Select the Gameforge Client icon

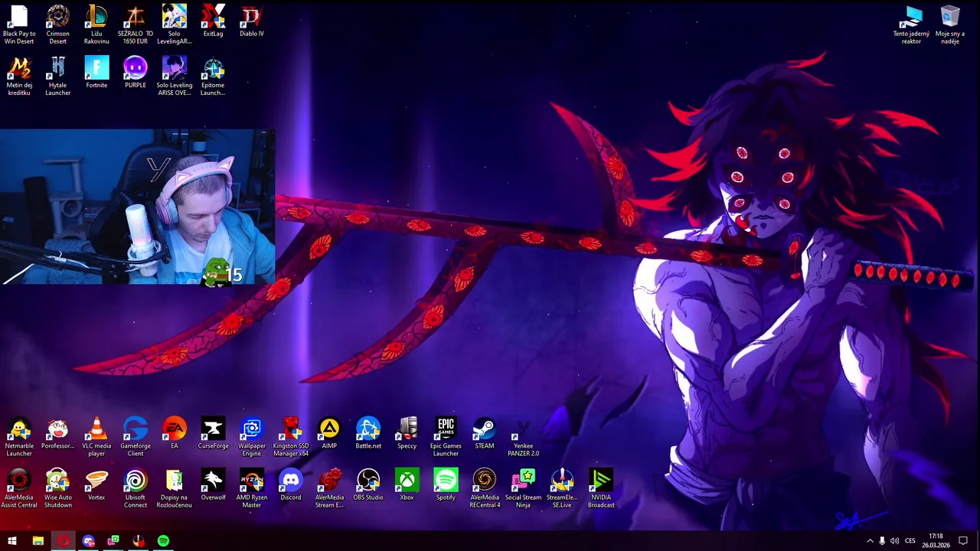tap(136, 437)
